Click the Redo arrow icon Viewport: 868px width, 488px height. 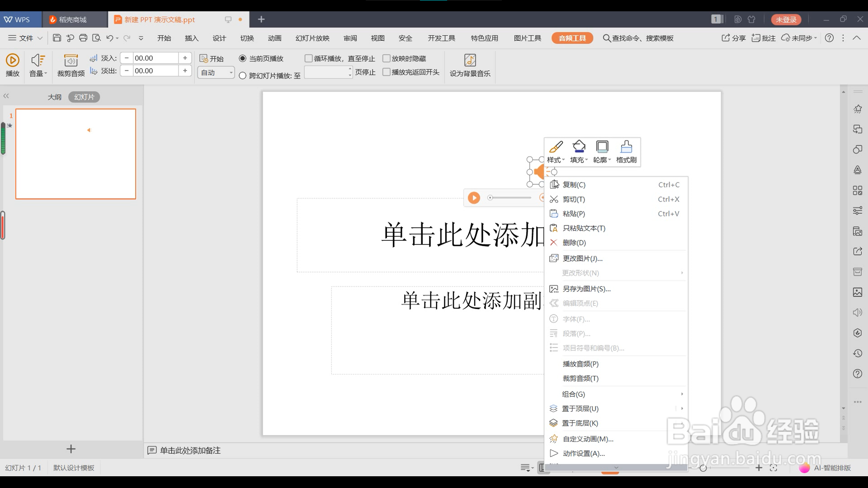(127, 38)
